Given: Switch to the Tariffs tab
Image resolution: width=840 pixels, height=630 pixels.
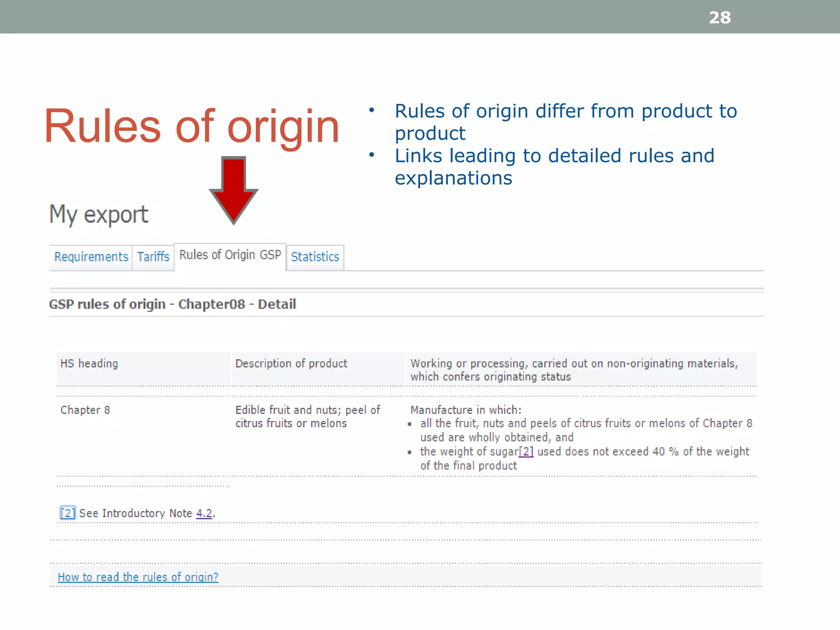Looking at the screenshot, I should pyautogui.click(x=153, y=257).
